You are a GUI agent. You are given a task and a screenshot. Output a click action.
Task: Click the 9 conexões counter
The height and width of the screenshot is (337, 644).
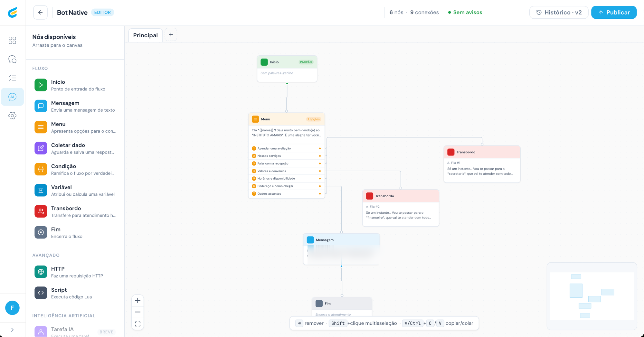click(424, 13)
